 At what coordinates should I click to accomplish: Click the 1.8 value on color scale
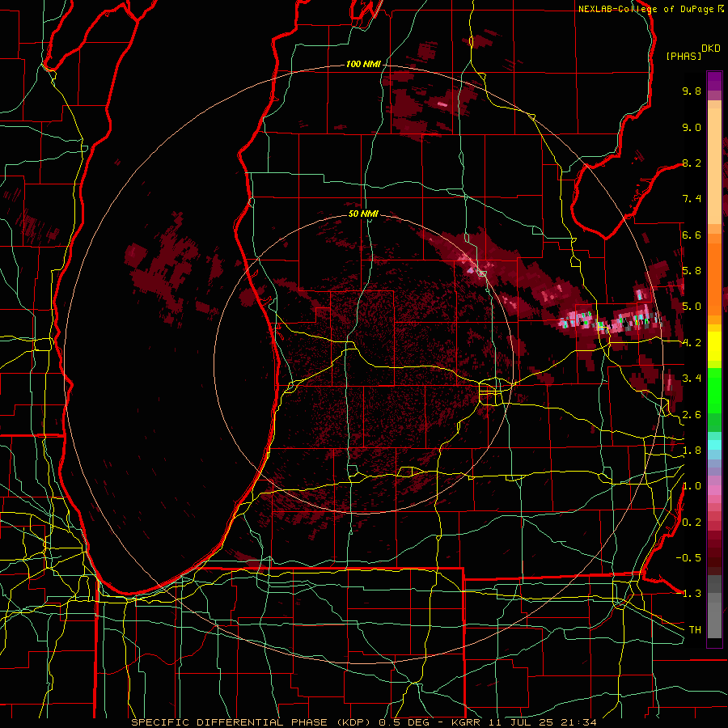692,451
